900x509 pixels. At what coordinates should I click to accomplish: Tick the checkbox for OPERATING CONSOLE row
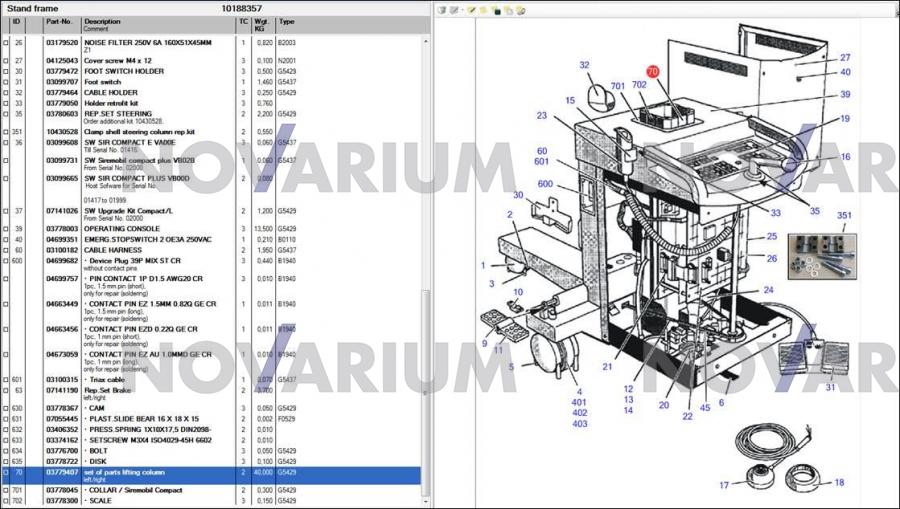point(5,228)
